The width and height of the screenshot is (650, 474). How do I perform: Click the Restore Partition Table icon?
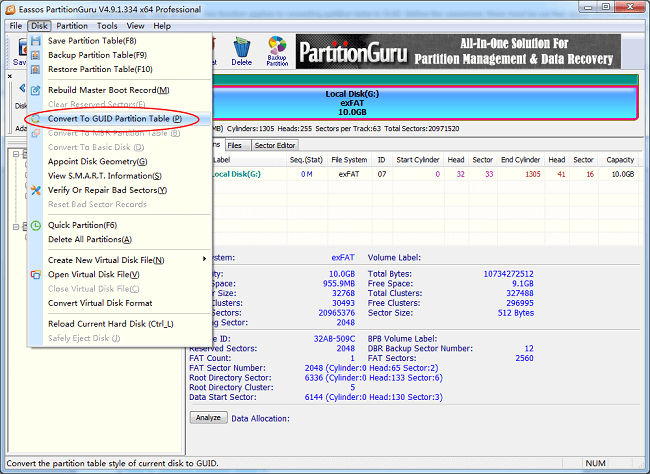click(x=36, y=69)
